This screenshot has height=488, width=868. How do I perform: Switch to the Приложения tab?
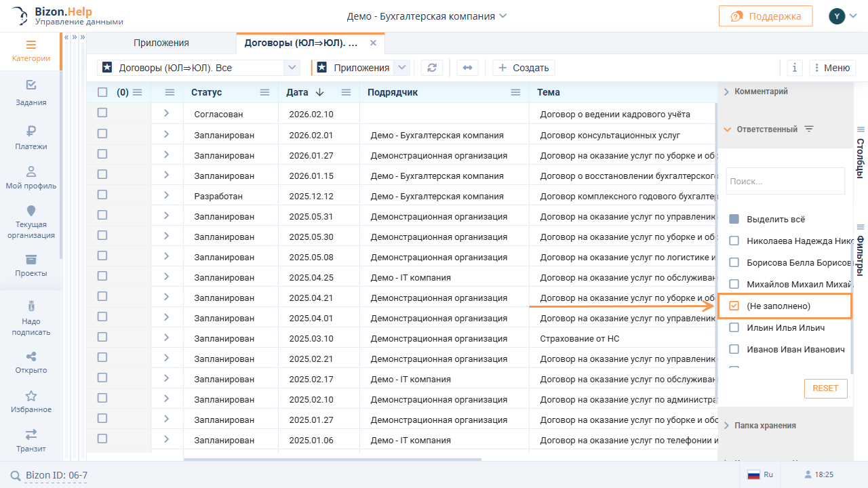[161, 43]
